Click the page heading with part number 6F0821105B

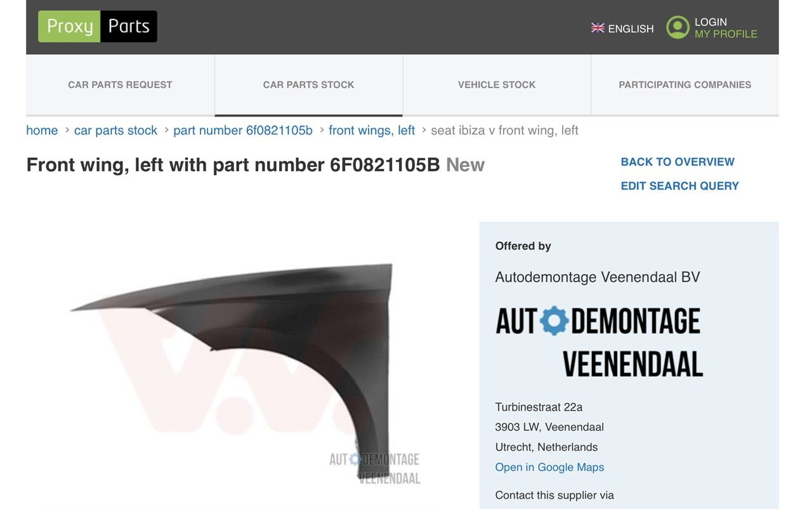click(x=256, y=165)
